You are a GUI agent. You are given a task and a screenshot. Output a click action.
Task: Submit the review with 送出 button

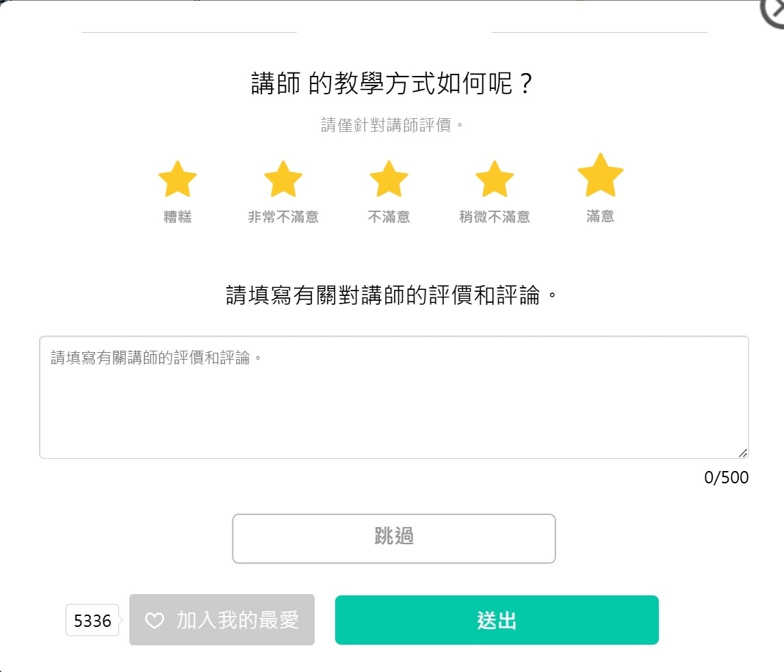pyautogui.click(x=497, y=620)
